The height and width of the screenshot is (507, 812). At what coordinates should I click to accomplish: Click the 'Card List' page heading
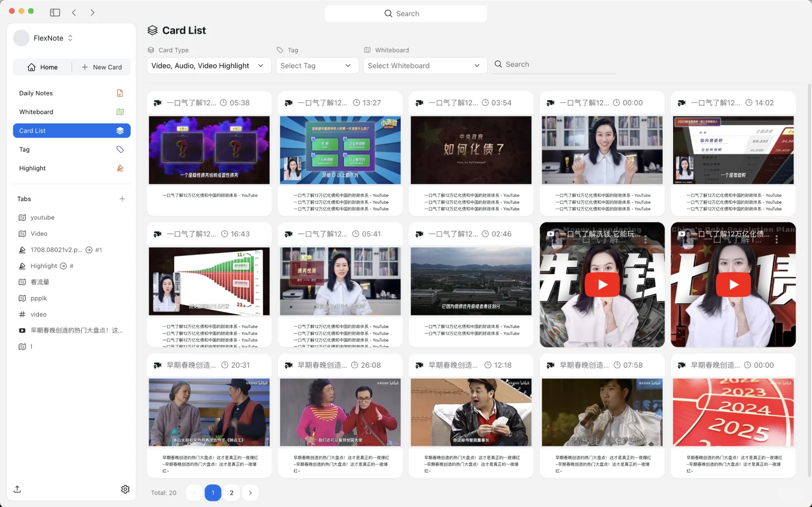click(184, 31)
